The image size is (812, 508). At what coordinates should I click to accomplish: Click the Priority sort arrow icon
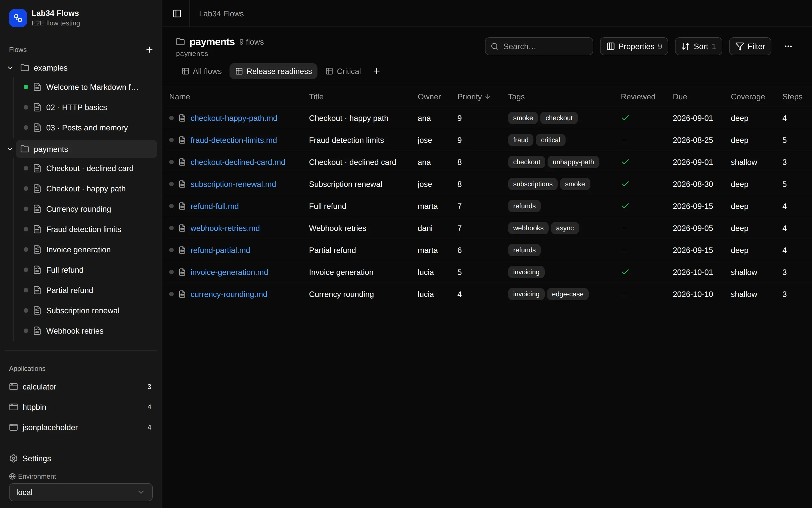488,97
